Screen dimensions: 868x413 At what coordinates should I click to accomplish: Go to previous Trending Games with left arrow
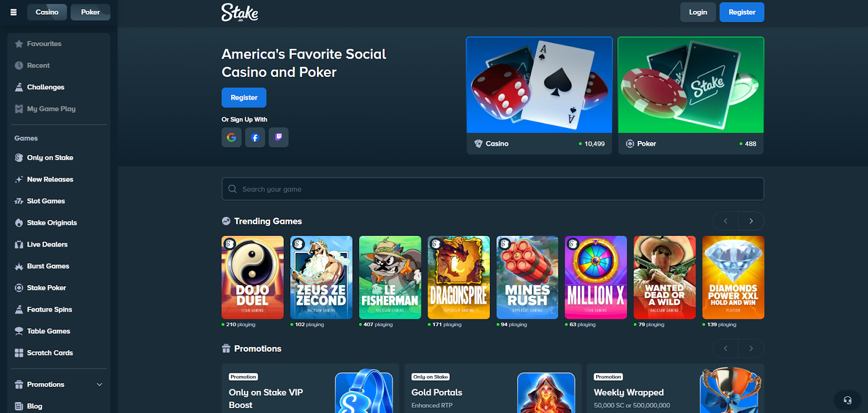click(725, 221)
